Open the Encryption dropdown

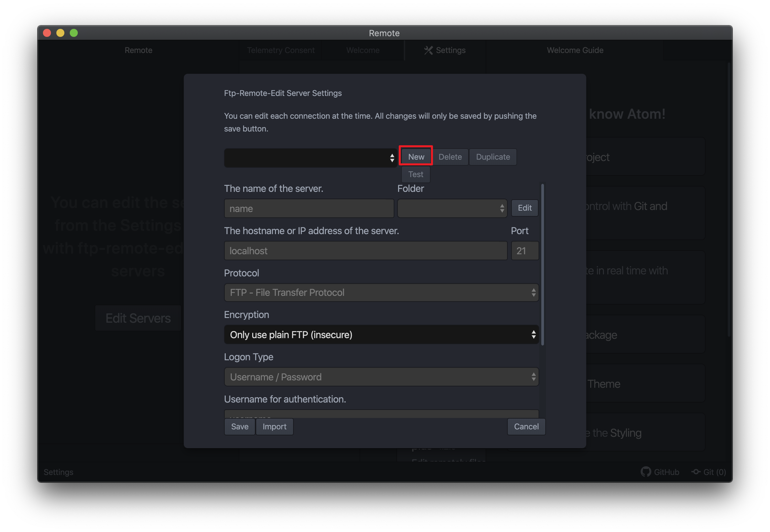click(381, 334)
